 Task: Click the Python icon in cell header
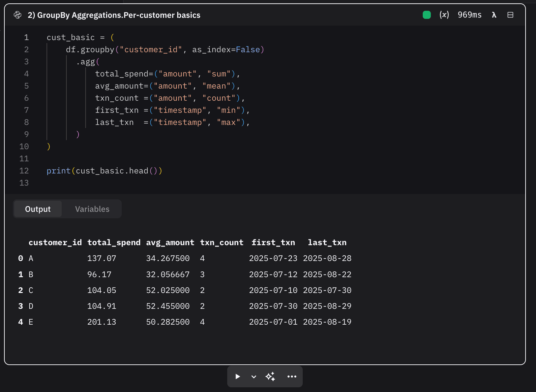coord(18,15)
